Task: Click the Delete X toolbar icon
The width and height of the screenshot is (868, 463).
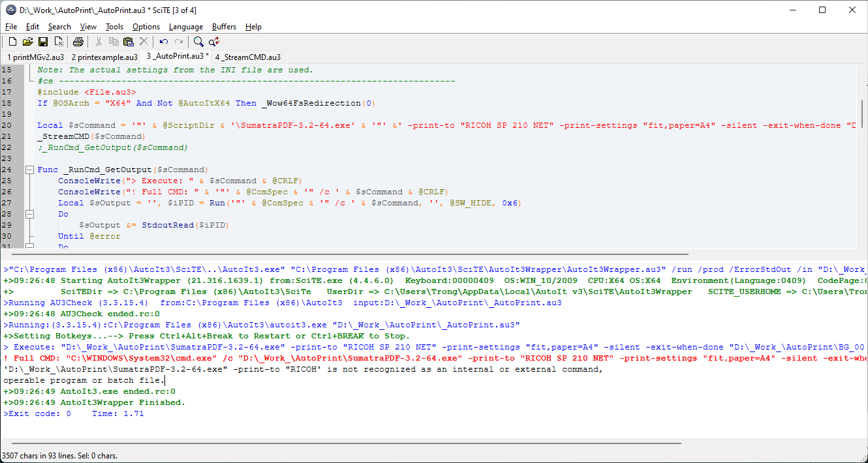Action: pos(144,42)
